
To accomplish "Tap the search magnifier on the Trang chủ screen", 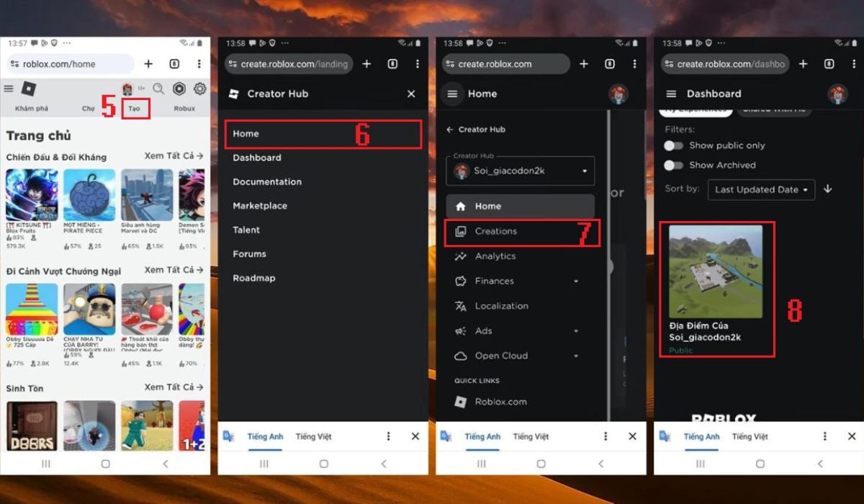I will [x=158, y=89].
